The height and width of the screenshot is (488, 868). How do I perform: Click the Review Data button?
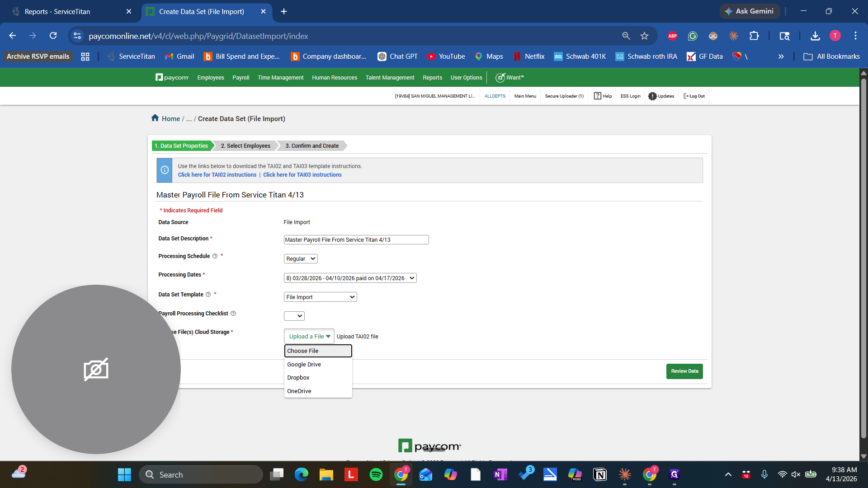[x=684, y=371]
